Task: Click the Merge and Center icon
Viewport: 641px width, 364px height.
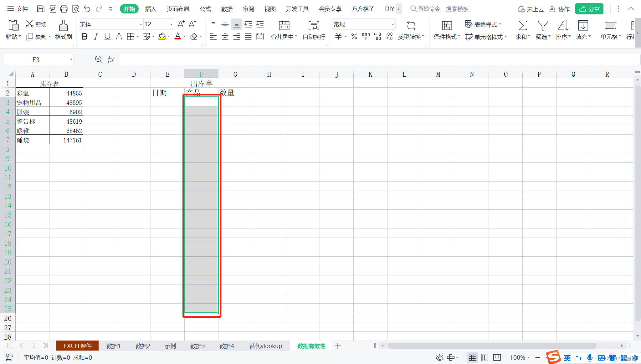Action: 284,26
